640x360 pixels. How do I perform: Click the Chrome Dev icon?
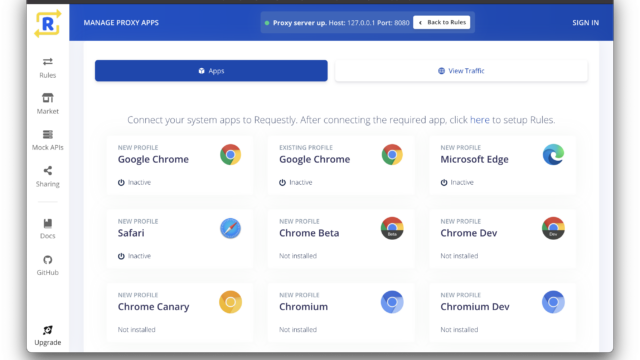point(553,228)
